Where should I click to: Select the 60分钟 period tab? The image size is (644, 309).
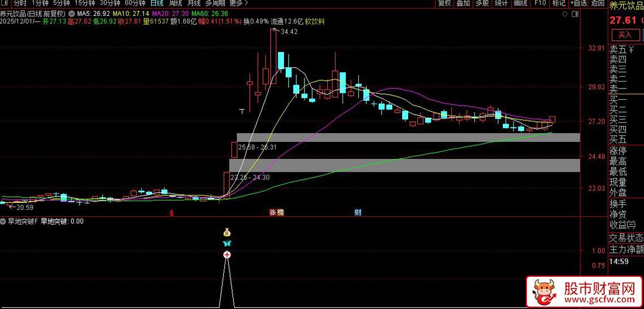[134, 4]
